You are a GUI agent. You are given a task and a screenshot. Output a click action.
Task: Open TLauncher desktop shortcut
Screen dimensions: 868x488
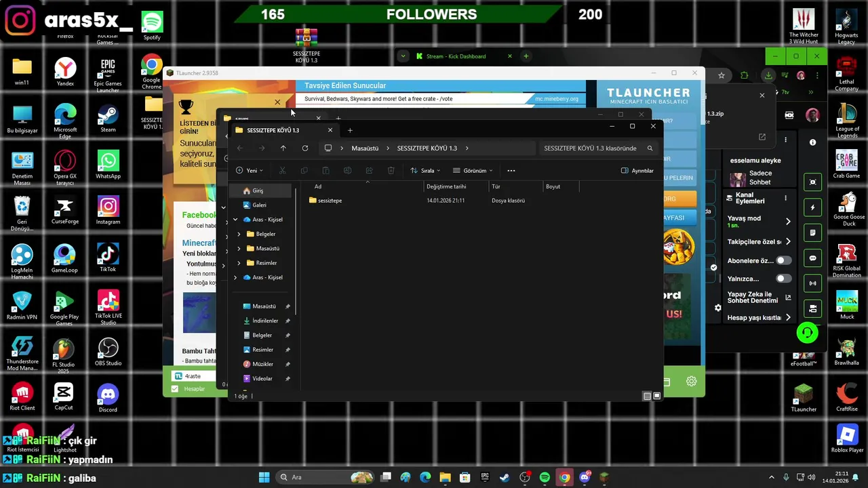[x=804, y=398]
